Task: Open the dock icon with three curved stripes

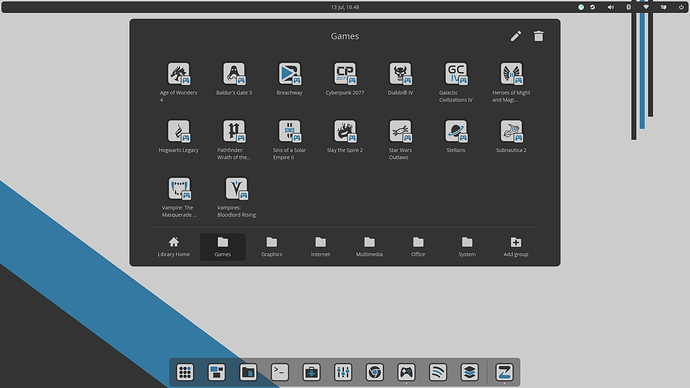Action: coord(438,372)
